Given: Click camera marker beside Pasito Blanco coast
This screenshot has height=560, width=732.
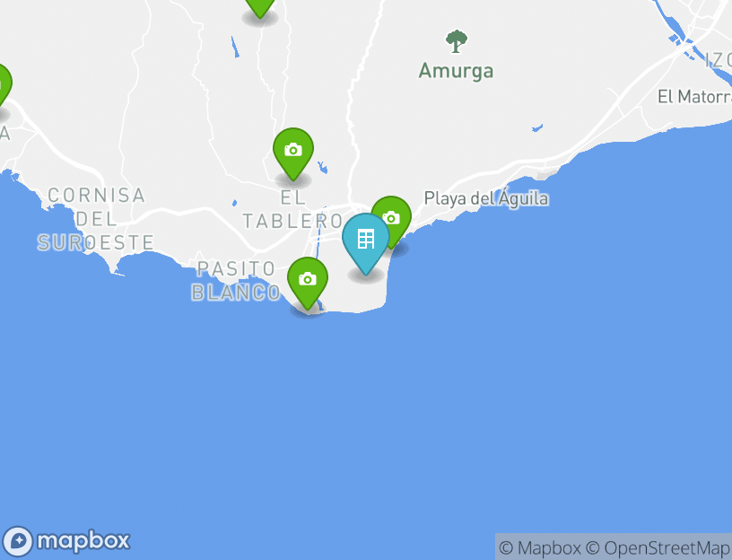Looking at the screenshot, I should (x=307, y=283).
